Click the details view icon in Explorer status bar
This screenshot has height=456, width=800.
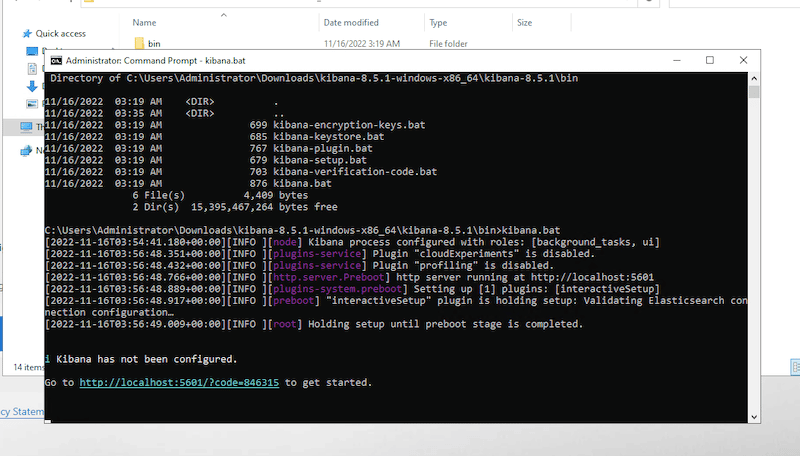[795, 367]
